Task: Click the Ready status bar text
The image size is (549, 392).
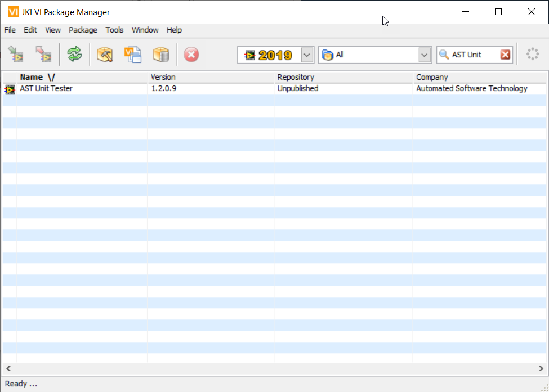Action: point(21,384)
